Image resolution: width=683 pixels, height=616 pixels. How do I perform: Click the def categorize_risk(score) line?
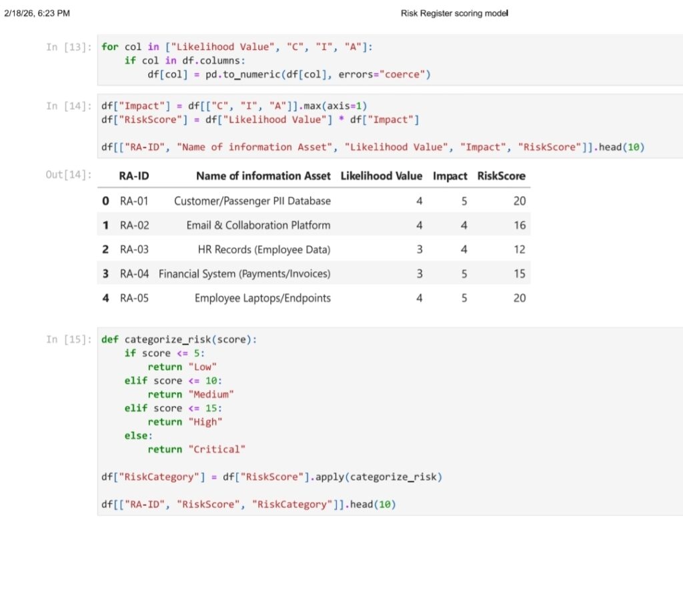pos(179,339)
